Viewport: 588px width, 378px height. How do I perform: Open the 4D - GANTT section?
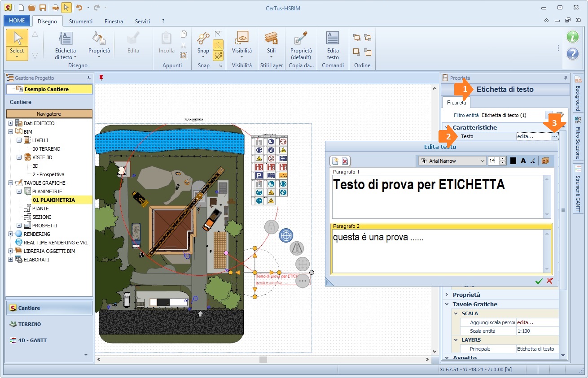[49, 340]
